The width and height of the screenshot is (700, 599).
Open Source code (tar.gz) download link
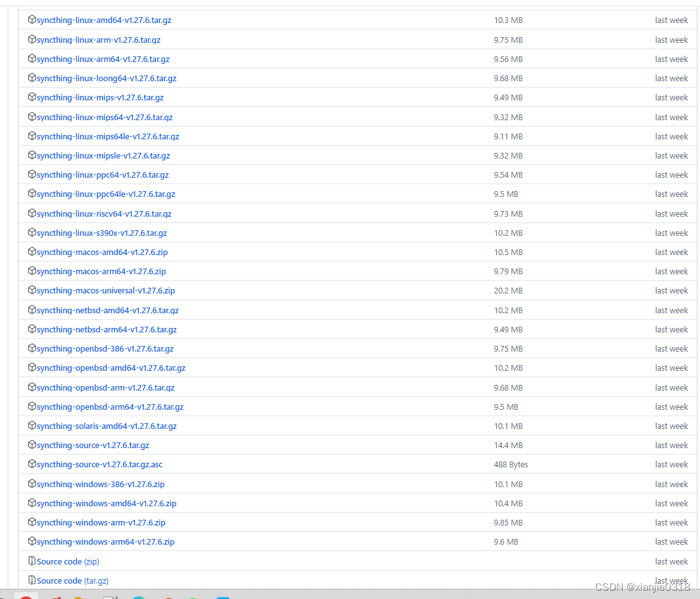[72, 580]
